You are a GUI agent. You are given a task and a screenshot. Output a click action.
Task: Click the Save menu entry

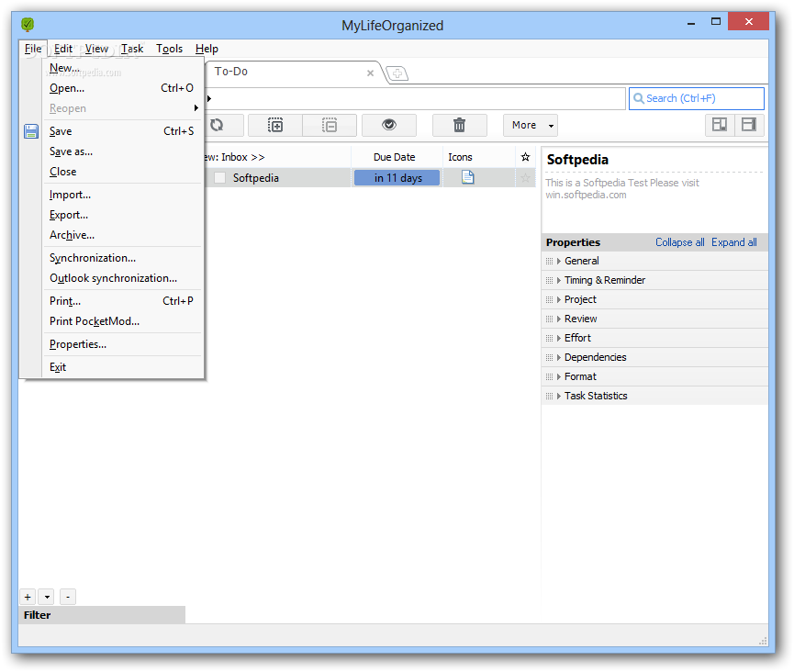[122, 131]
